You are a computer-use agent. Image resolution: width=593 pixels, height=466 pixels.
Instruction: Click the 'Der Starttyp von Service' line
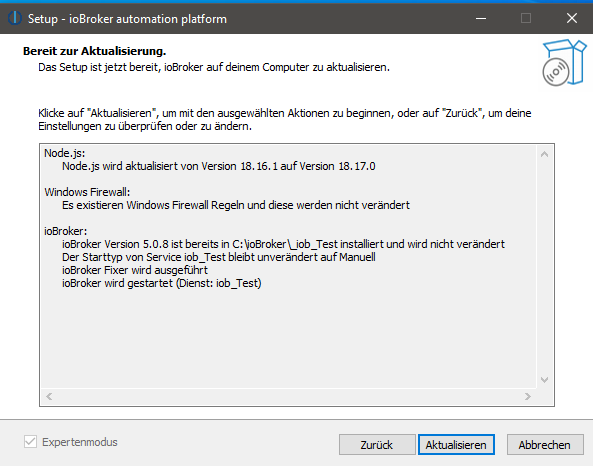pos(219,257)
